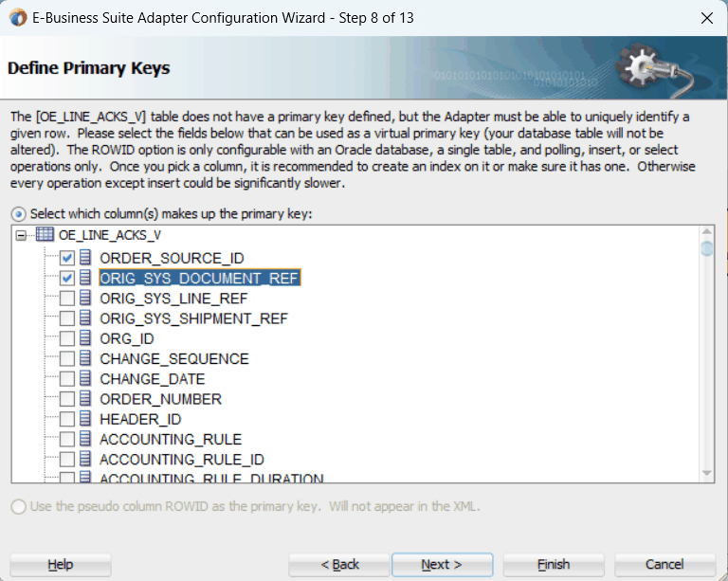
Task: Click the column icon beside ORDER_SOURCE_ID
Action: (x=85, y=257)
